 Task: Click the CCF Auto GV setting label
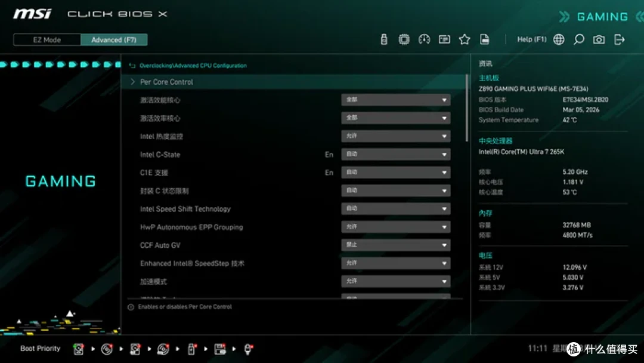point(160,245)
